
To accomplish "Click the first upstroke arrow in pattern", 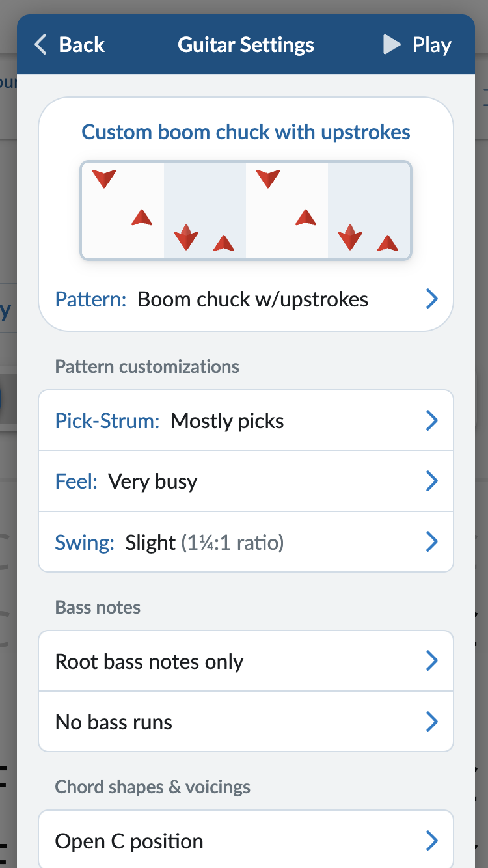I will 142,217.
